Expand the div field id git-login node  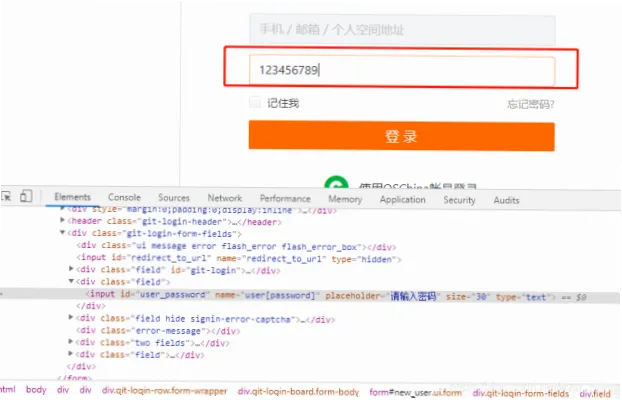pyautogui.click(x=71, y=269)
